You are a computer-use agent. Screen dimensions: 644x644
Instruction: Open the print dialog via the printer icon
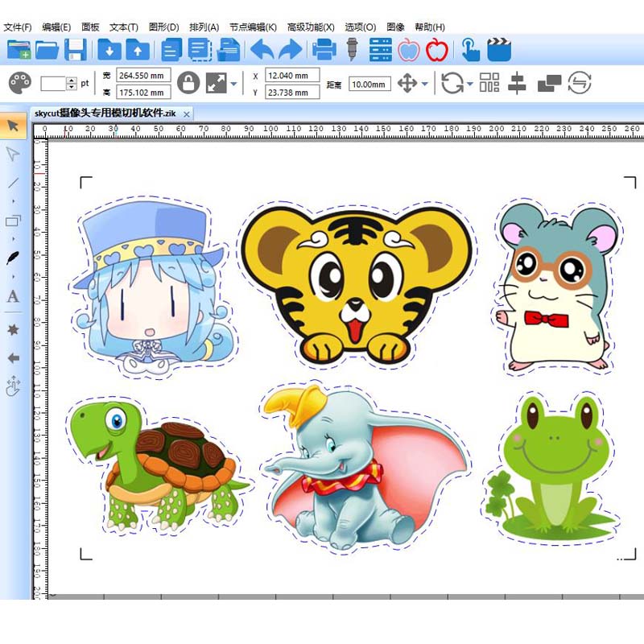click(x=324, y=50)
